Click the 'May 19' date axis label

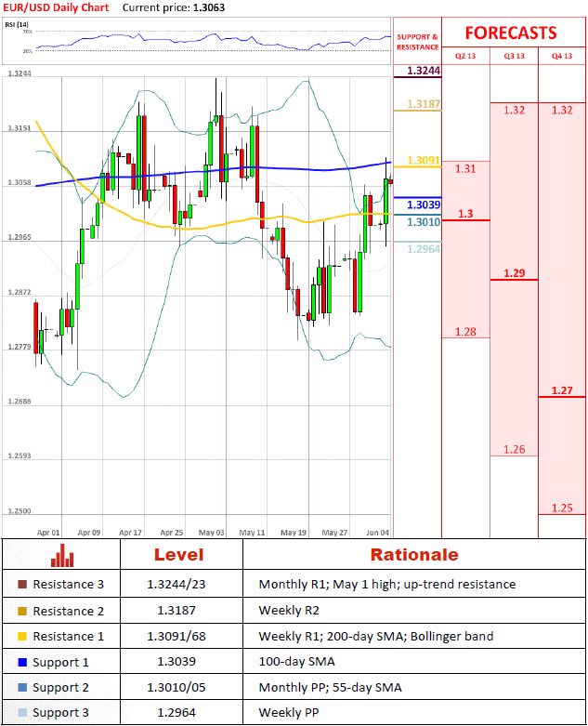(294, 533)
